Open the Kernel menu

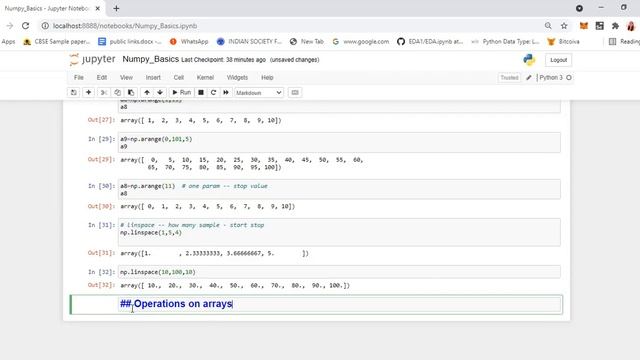tap(205, 78)
